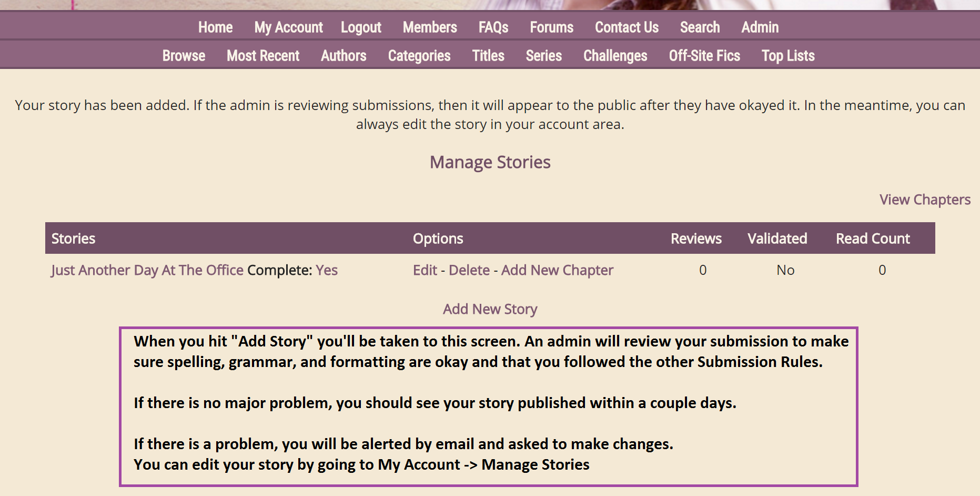The image size is (980, 496).
Task: Open the Off-Site Fics section
Action: (704, 56)
